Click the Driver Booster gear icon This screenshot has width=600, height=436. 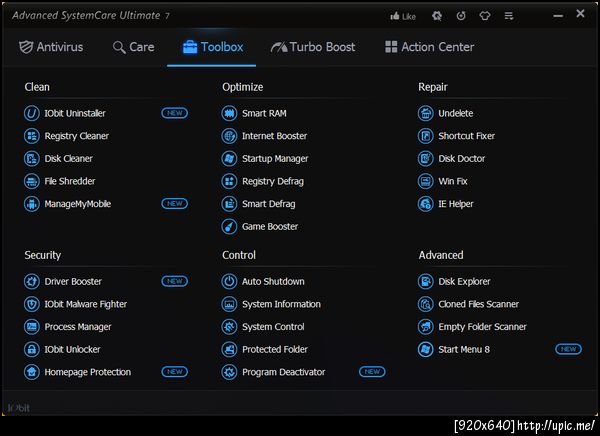coord(32,281)
